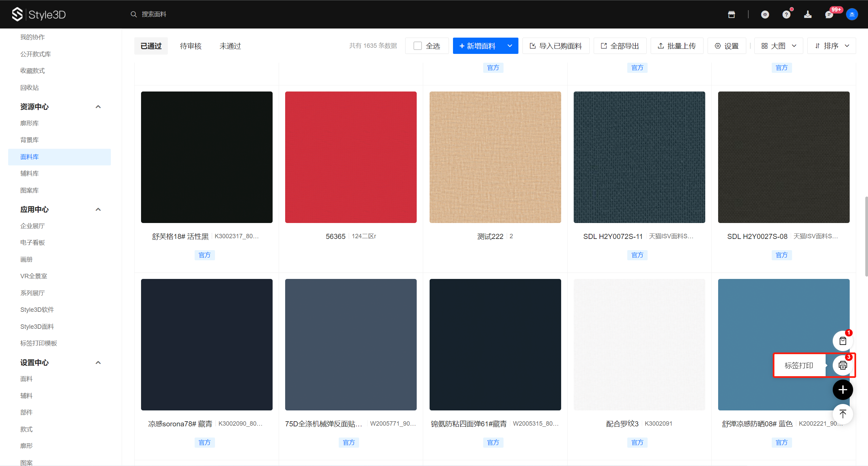868x466 pixels.
Task: Click the language switch icon
Action: (765, 15)
